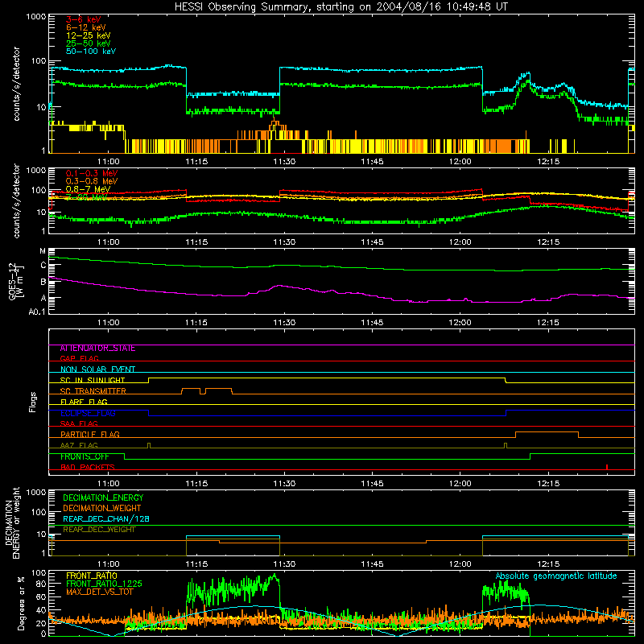Click the '0.3-0.8 MeV' legend label

click(92, 181)
